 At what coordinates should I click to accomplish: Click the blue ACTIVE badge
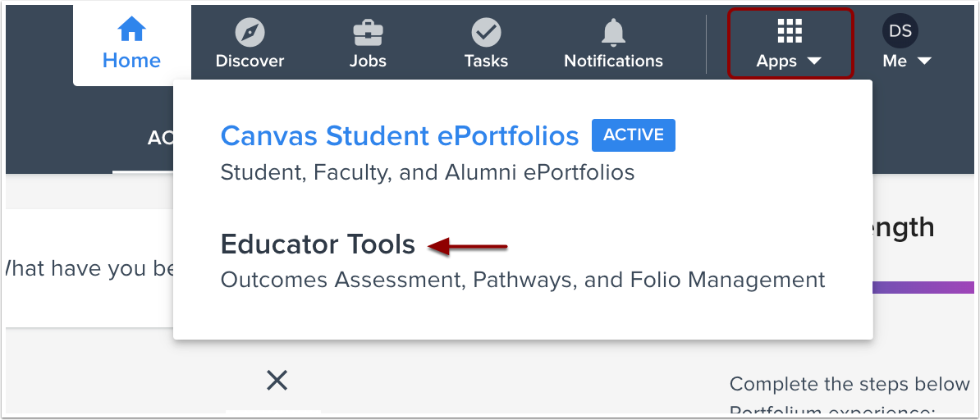(x=633, y=135)
